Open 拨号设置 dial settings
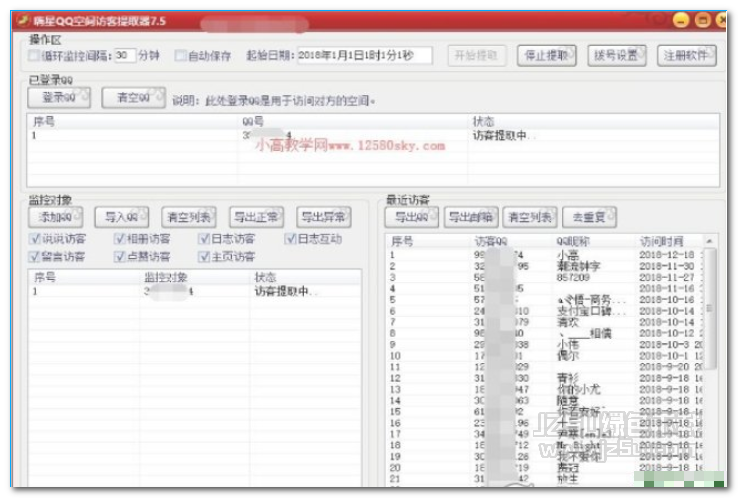738x498 pixels. pos(617,56)
